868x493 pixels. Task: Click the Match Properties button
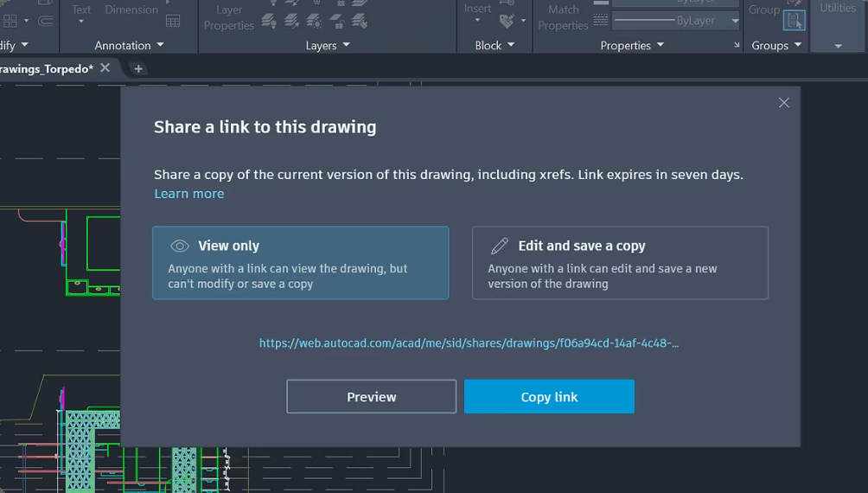click(563, 17)
